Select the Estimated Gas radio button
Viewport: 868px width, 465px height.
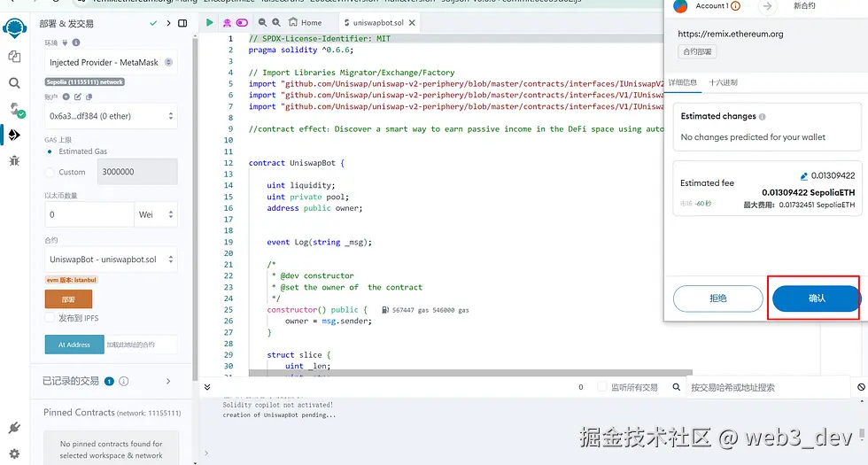pyautogui.click(x=50, y=151)
